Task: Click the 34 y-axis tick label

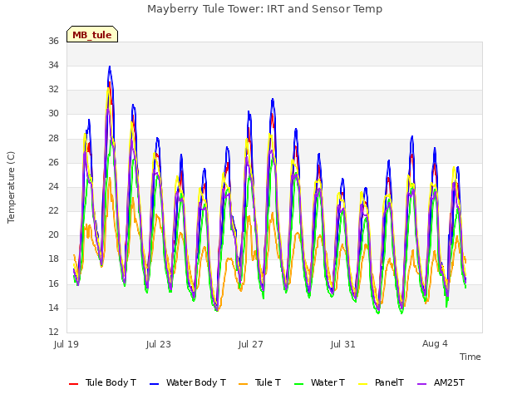Action: [53, 65]
